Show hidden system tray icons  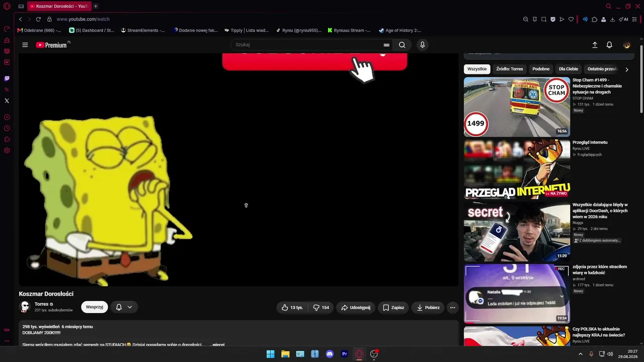(x=580, y=354)
